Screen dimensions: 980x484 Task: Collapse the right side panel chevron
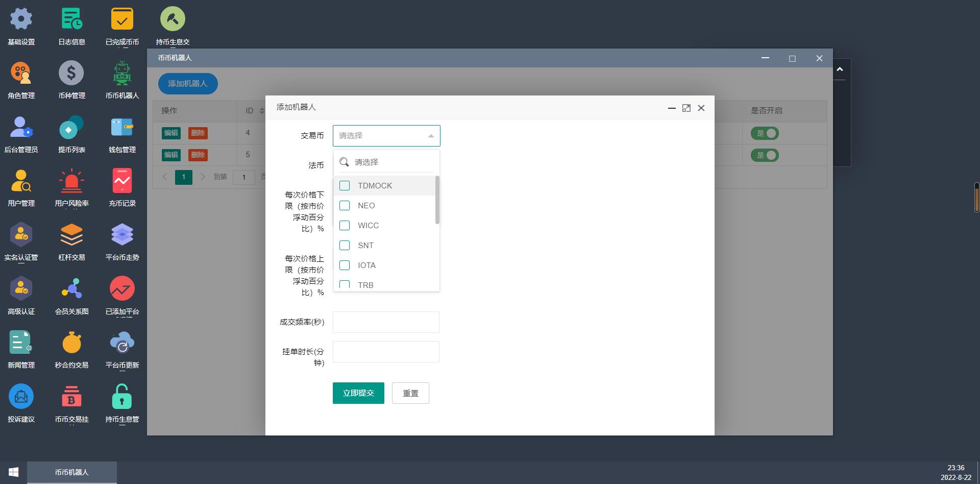tap(840, 69)
